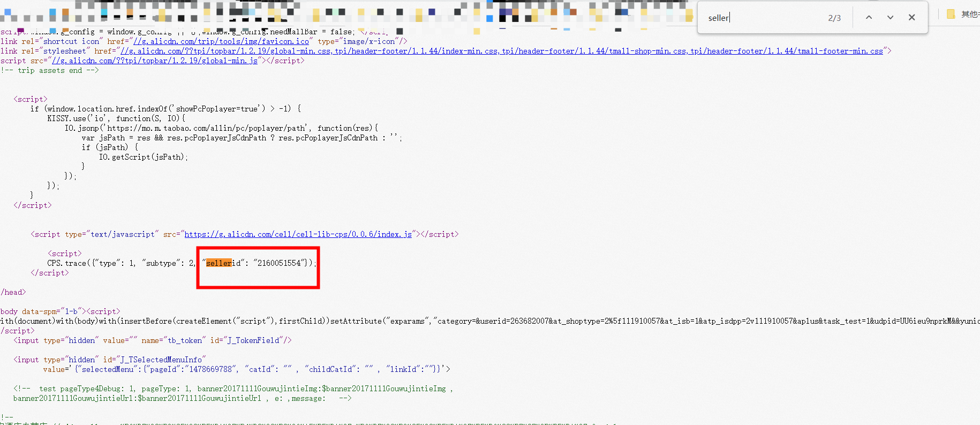The image size is (980, 425).
Task: Click the J_TokenField id text
Action: 253,340
